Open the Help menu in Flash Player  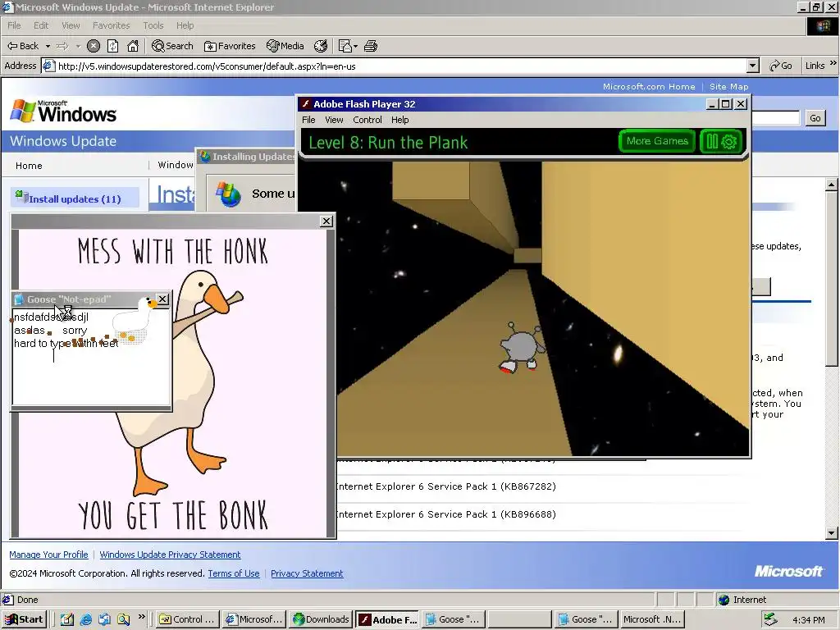point(399,120)
